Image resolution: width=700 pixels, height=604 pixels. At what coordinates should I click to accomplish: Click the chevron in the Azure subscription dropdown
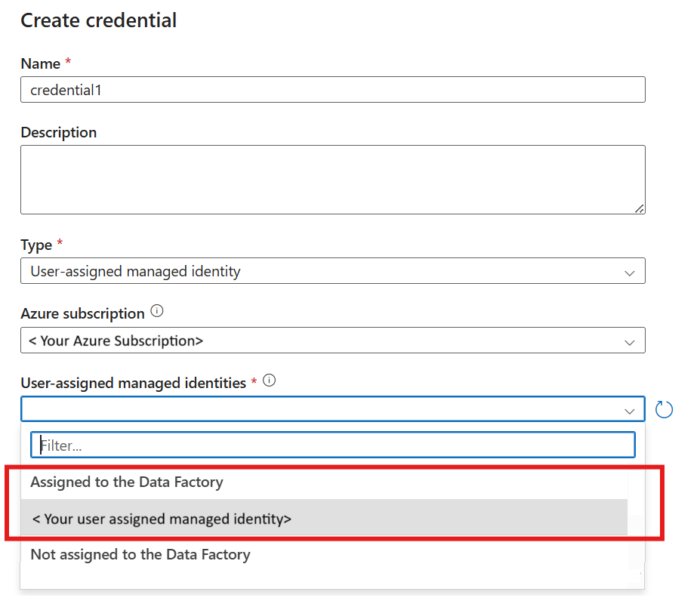(630, 342)
